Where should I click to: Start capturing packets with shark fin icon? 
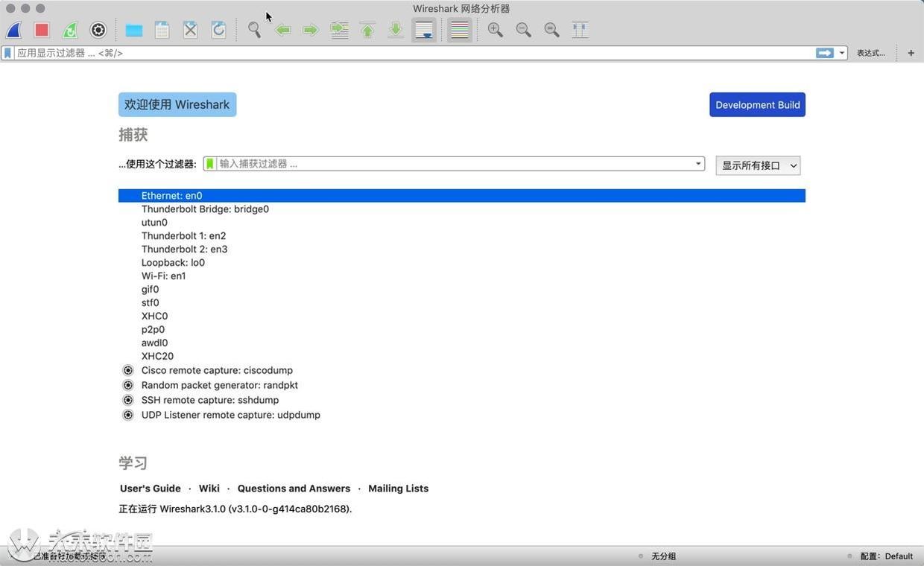13,31
